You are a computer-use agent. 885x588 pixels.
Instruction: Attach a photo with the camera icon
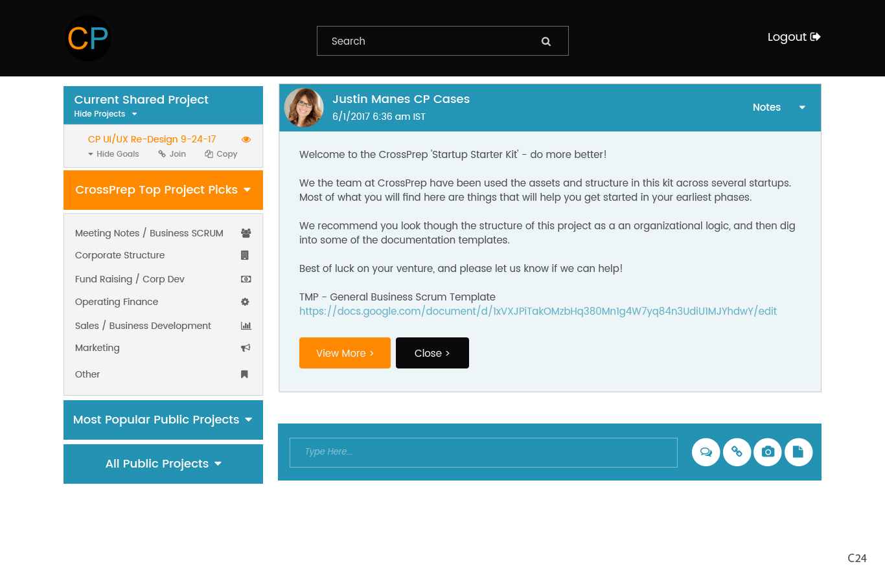[768, 452]
